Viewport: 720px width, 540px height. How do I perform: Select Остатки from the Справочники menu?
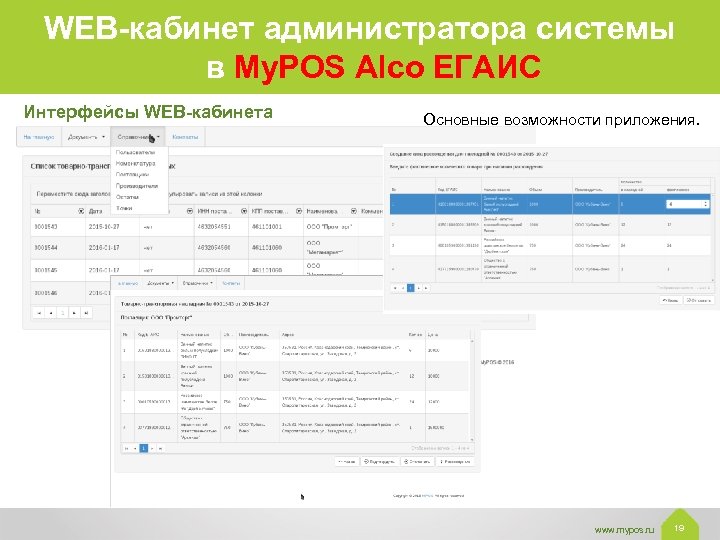[127, 197]
